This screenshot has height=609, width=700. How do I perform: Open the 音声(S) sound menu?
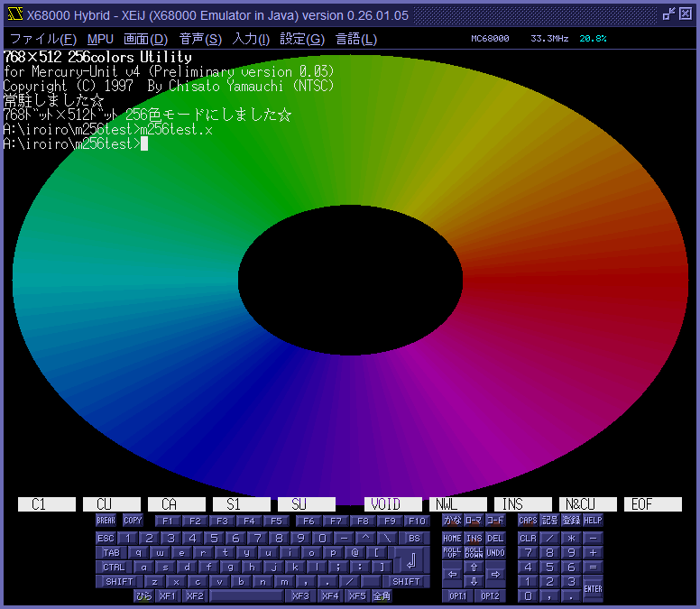[x=200, y=39]
